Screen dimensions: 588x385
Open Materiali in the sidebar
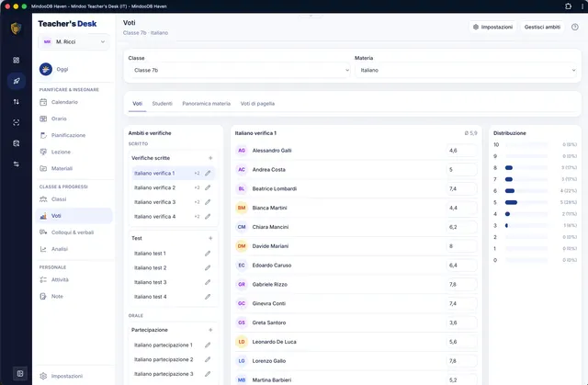[74, 168]
